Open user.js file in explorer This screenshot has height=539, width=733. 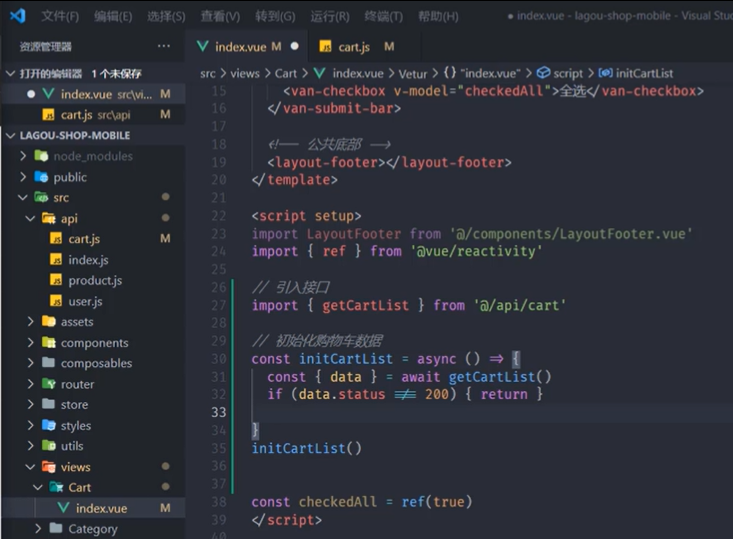[93, 301]
